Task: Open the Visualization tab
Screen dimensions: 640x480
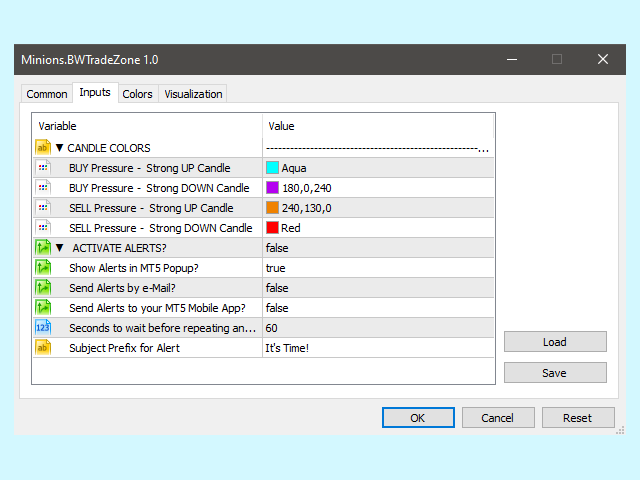Action: 193,94
